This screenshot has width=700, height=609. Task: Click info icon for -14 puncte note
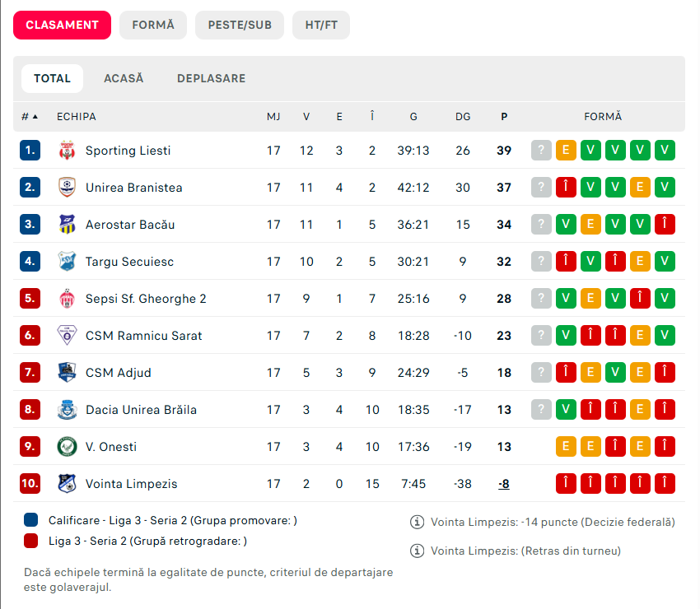(417, 522)
